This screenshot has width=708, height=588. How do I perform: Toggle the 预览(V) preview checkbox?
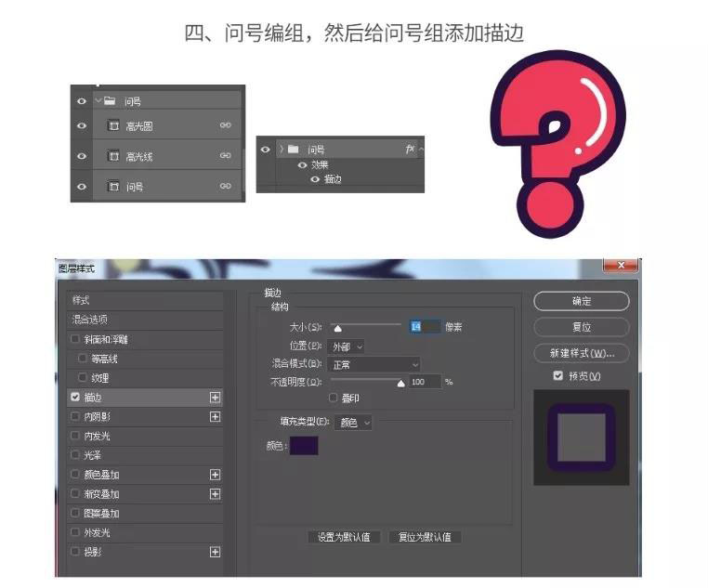tap(558, 375)
